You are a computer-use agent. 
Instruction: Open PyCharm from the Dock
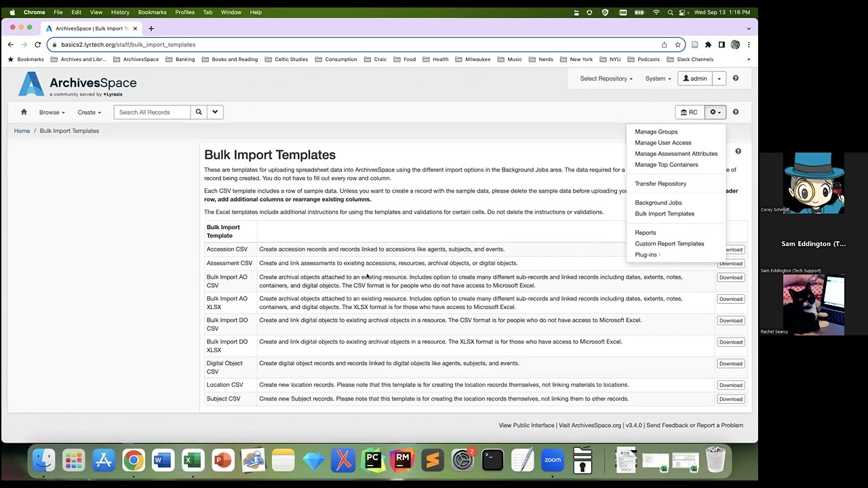[x=372, y=460]
